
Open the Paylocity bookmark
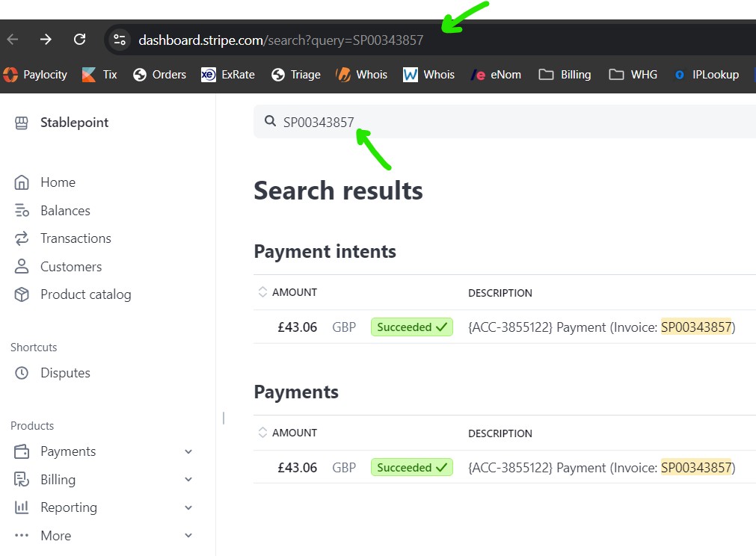(x=35, y=75)
